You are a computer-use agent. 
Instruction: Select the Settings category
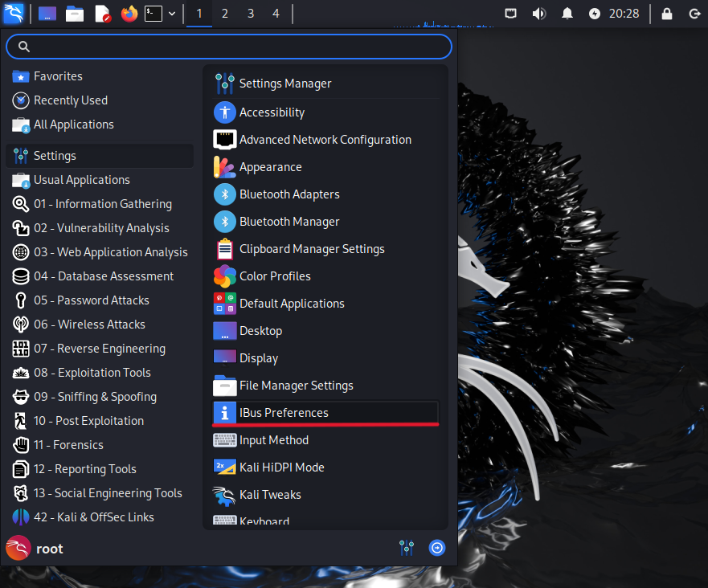pos(100,156)
